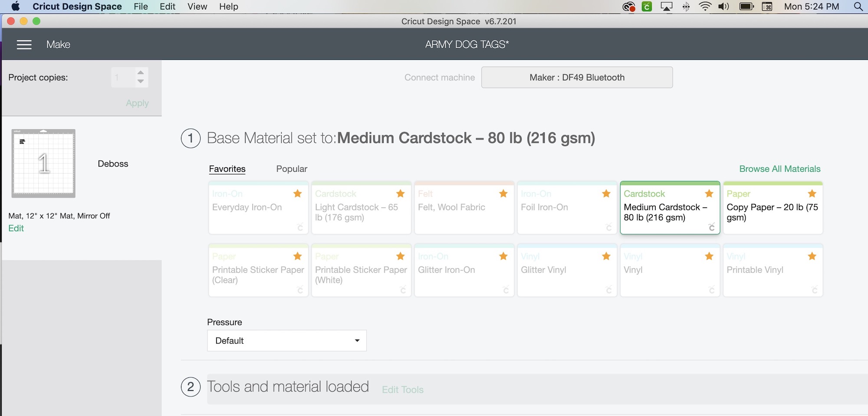Open the Cricut Design Space app menu
Image resolution: width=868 pixels, height=416 pixels.
click(77, 7)
